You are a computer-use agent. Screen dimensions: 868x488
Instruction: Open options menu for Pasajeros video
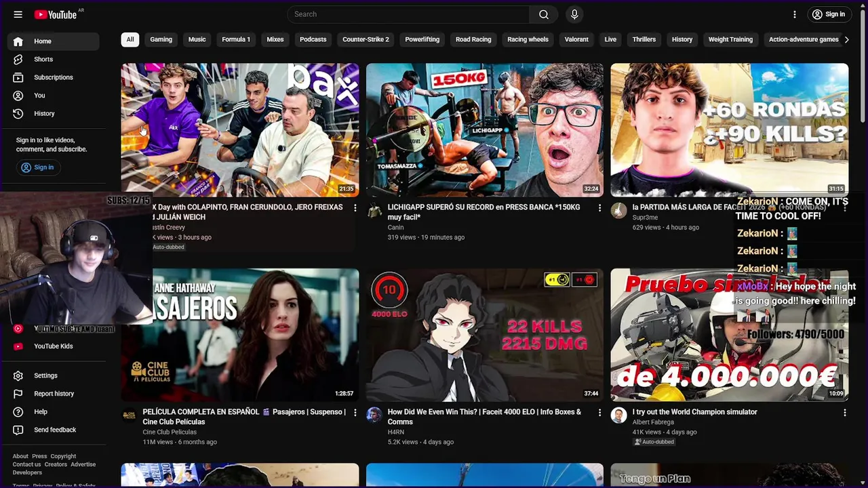[355, 413]
